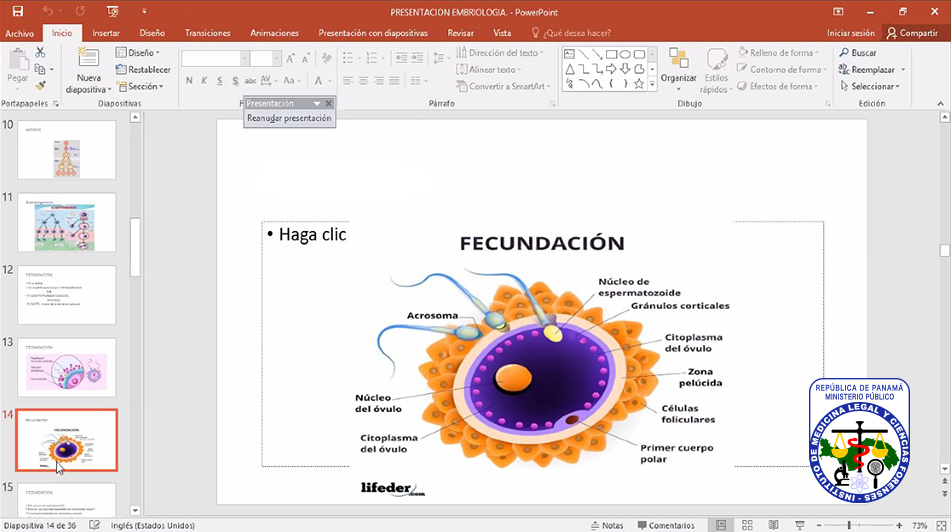
Task: Open the Dirección del texto dropdown
Action: 500,53
